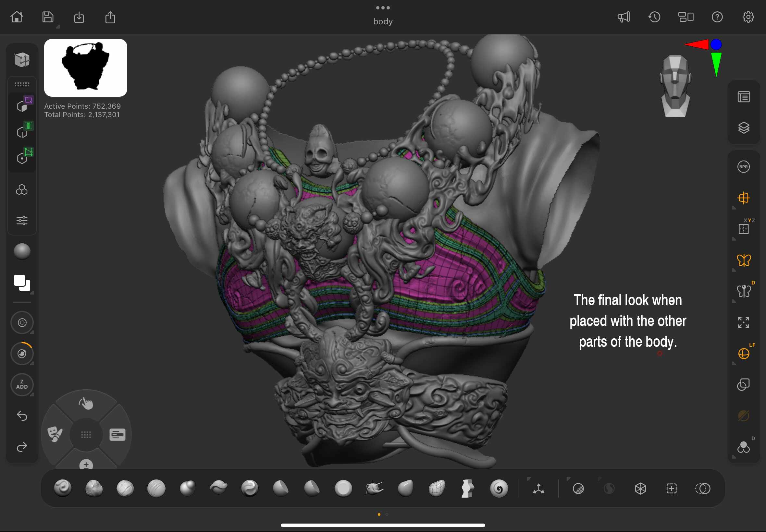
Task: Select the Snake Hook brush
Action: (374, 488)
